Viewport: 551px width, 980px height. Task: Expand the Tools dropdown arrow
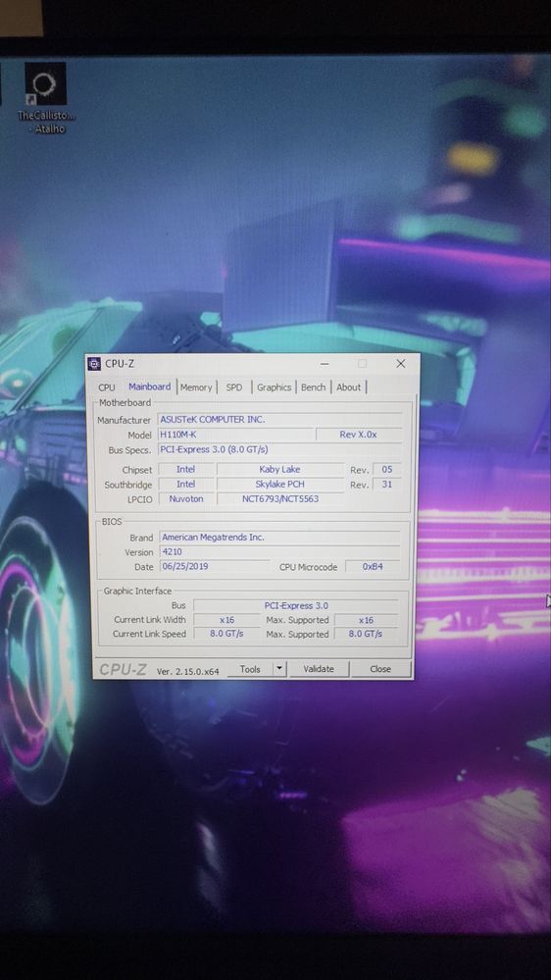point(279,669)
